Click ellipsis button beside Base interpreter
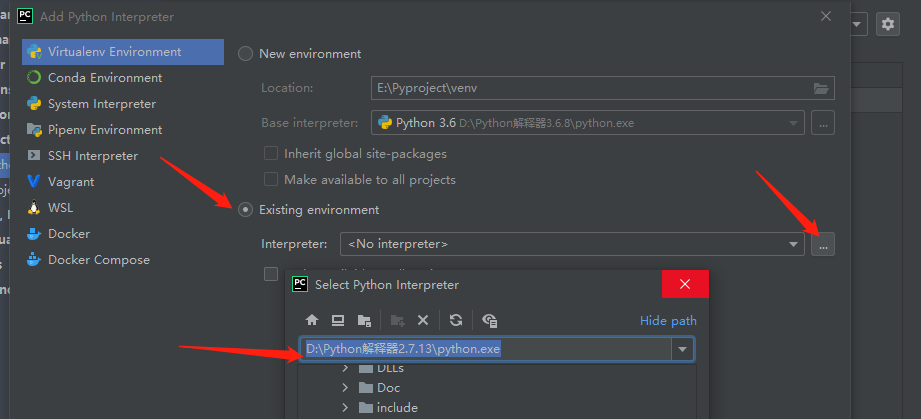Viewport: 921px width, 419px height. point(823,123)
